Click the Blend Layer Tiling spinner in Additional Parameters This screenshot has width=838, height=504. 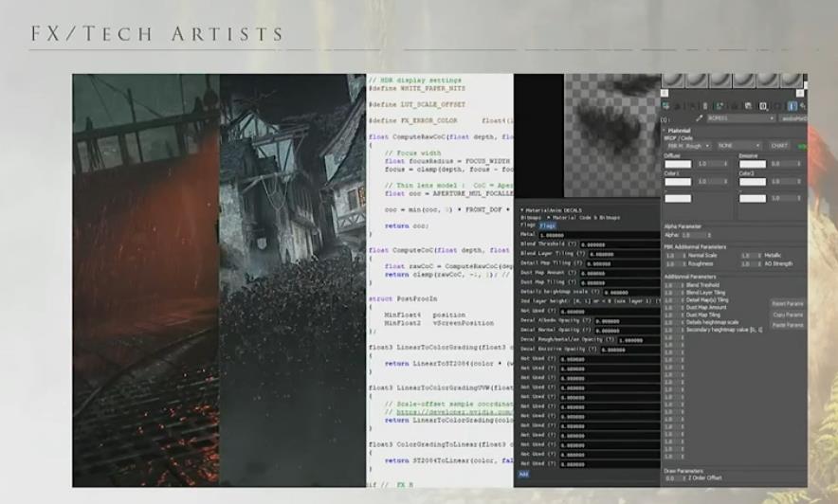tap(674, 293)
